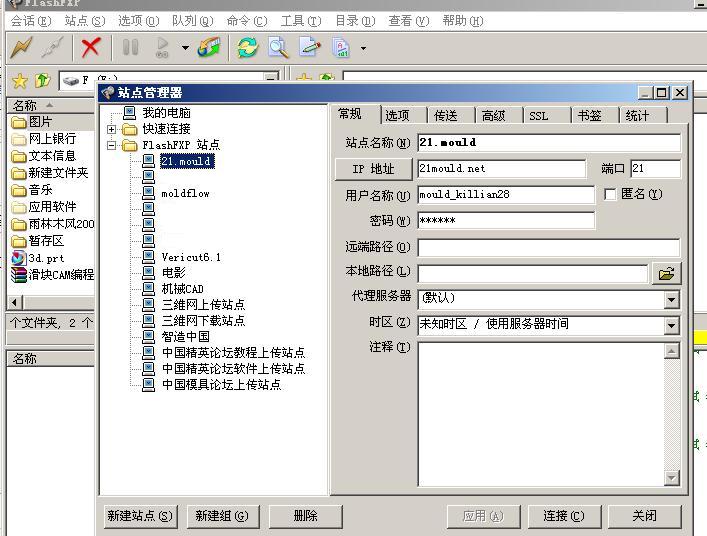Click the 注释 scrollbar down arrow
The height and width of the screenshot is (536, 707).
point(671,478)
